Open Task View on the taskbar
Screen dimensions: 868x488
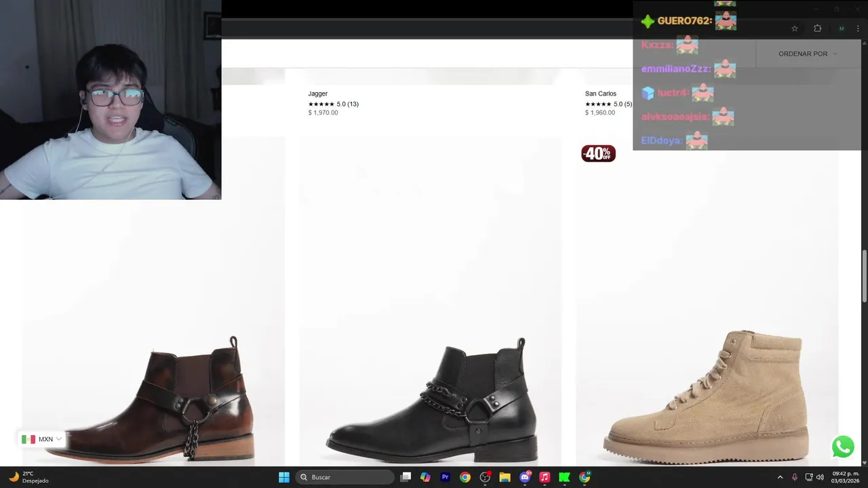click(406, 477)
